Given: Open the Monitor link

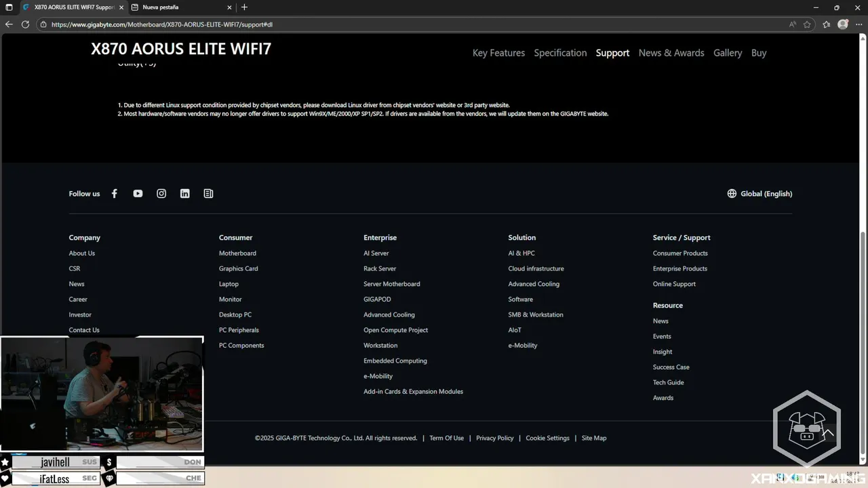Looking at the screenshot, I should [x=231, y=300].
